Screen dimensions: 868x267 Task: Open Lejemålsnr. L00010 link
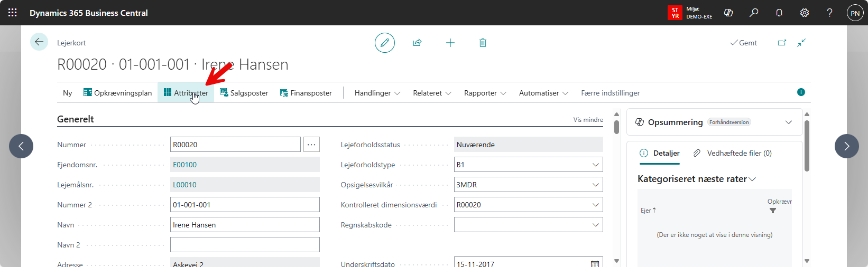coord(185,185)
